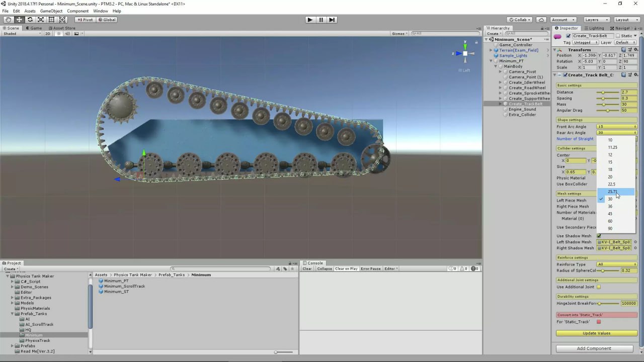Select the Rotate tool
Screen dimensions: 644x362
29,20
